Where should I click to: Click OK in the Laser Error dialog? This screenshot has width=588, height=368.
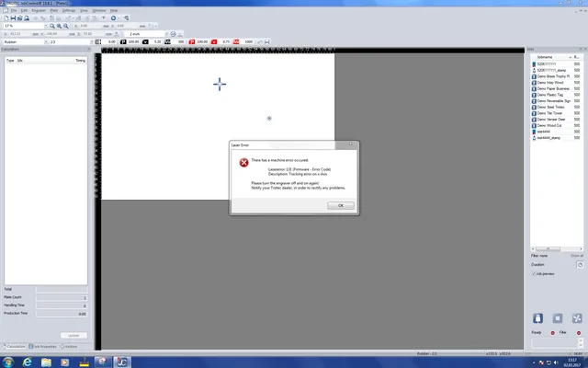pos(340,205)
